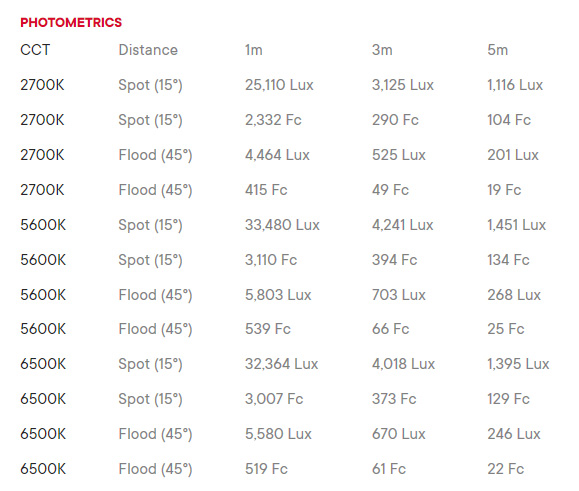Select the CCT column header
This screenshot has width=579, height=491.
pyautogui.click(x=35, y=50)
